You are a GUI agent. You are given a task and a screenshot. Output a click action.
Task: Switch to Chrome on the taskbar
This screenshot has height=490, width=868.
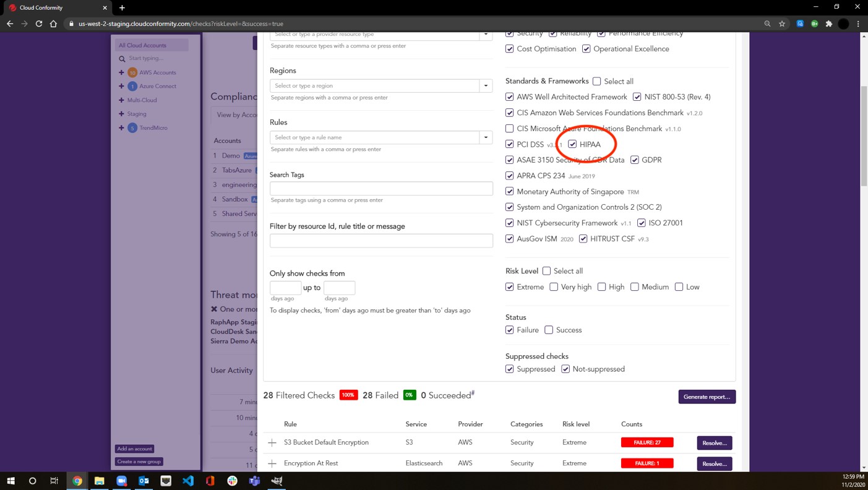coord(77,481)
